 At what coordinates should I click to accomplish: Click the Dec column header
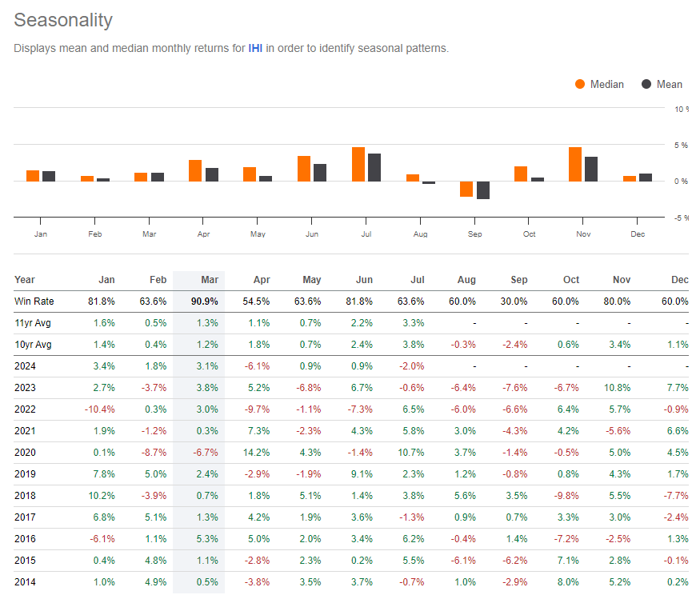pos(678,280)
